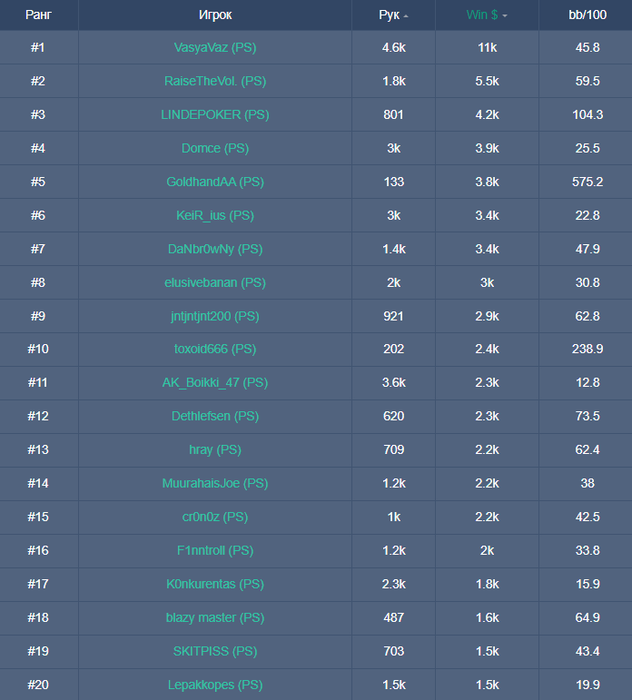Click GoldhandAA (PS) player name

215,182
